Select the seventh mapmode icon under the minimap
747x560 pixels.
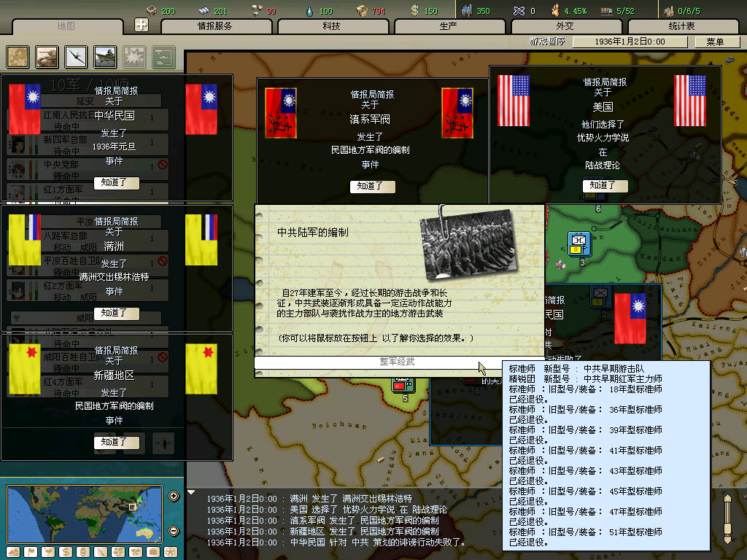coord(118,552)
